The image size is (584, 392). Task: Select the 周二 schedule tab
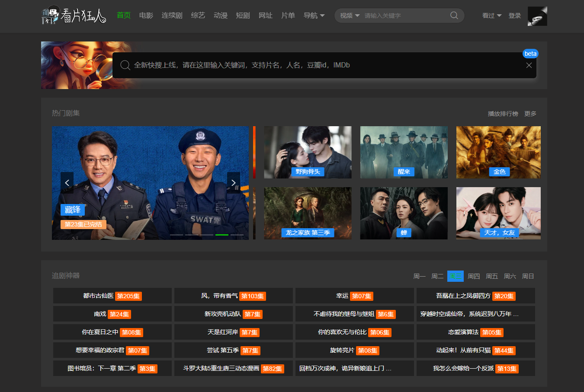pyautogui.click(x=437, y=276)
